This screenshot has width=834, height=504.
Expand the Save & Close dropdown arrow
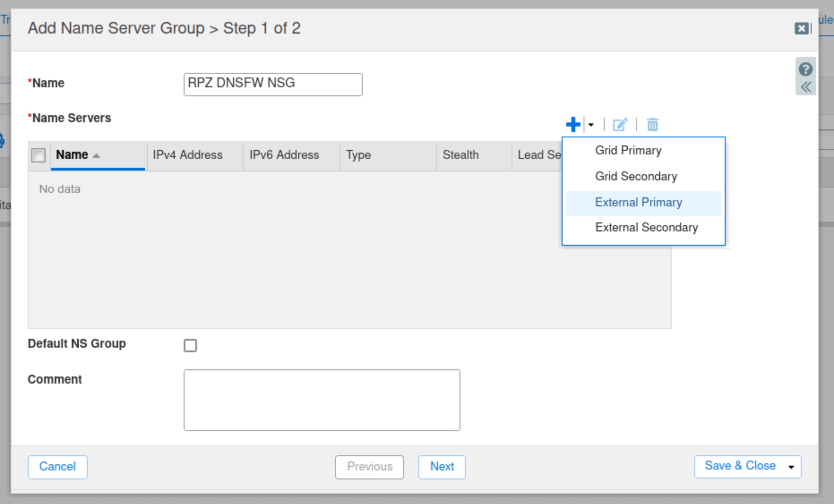pos(791,467)
